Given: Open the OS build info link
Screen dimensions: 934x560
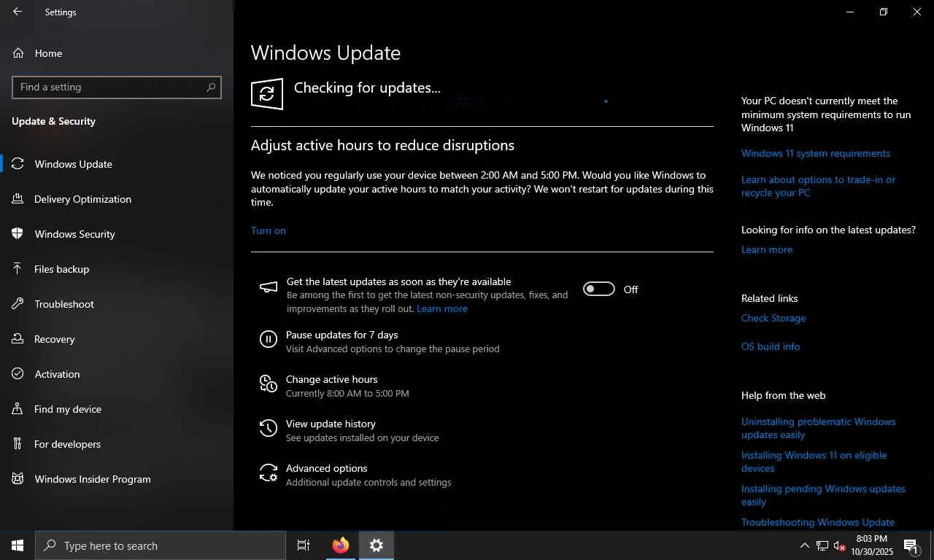Looking at the screenshot, I should coord(771,346).
